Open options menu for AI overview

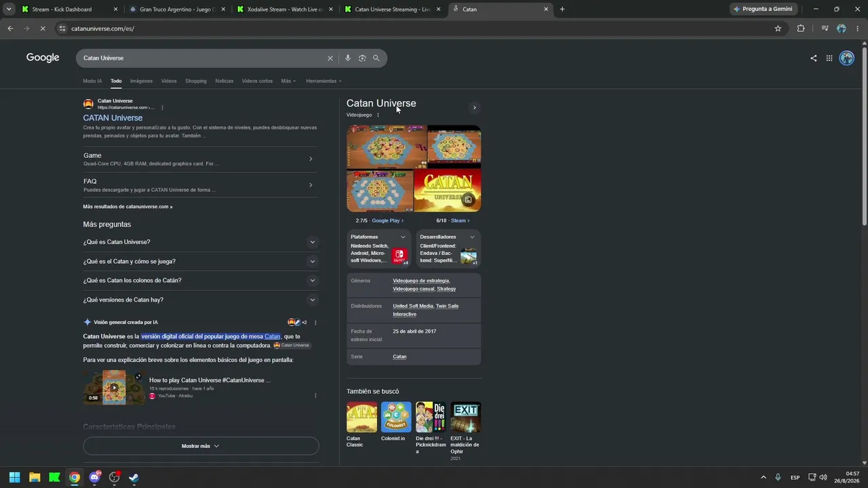click(x=315, y=323)
